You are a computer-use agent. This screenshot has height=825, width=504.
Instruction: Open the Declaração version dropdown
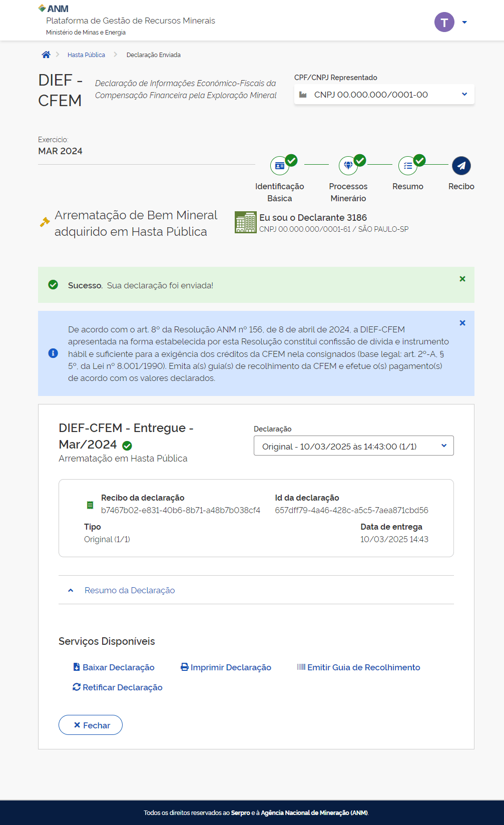[353, 446]
